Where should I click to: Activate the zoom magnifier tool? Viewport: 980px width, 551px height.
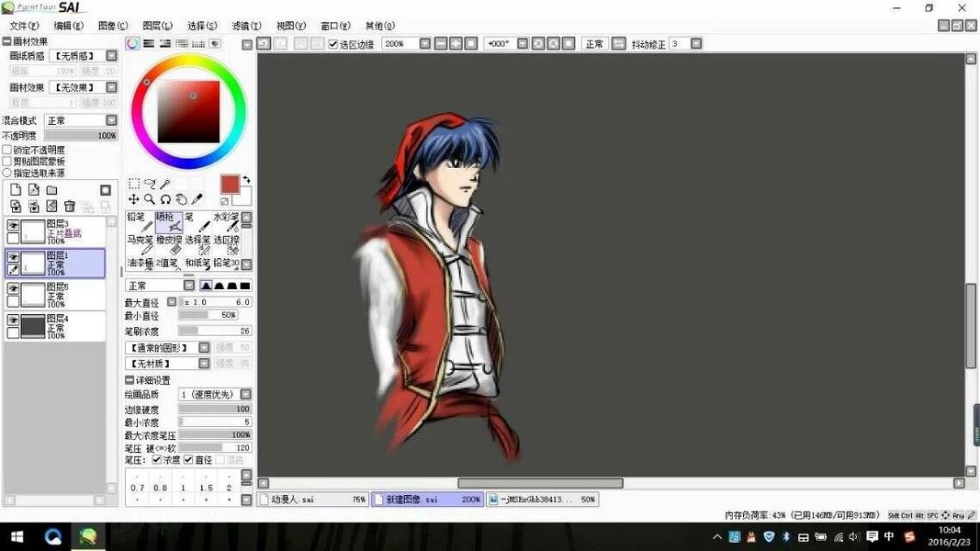pyautogui.click(x=150, y=199)
